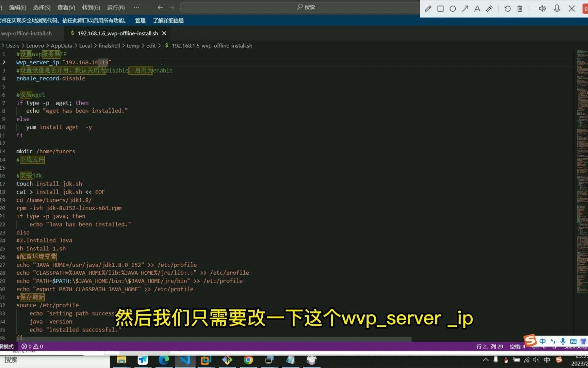588x368 pixels.
Task: Expand the edit breadcrumb item
Action: [x=151, y=45]
